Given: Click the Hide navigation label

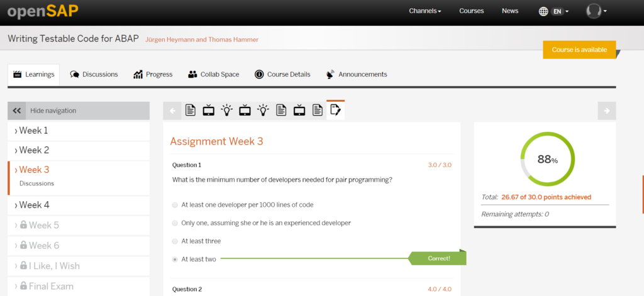Looking at the screenshot, I should [53, 111].
